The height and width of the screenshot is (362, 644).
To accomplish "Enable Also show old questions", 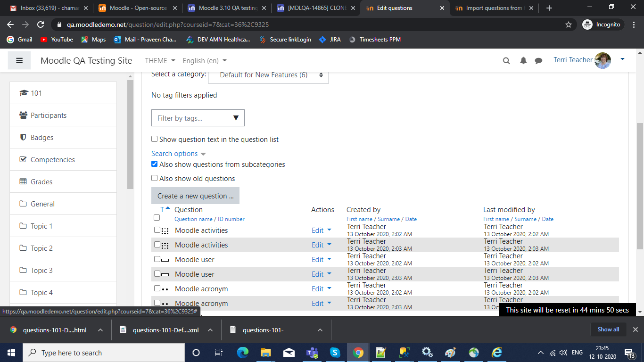I will (154, 178).
